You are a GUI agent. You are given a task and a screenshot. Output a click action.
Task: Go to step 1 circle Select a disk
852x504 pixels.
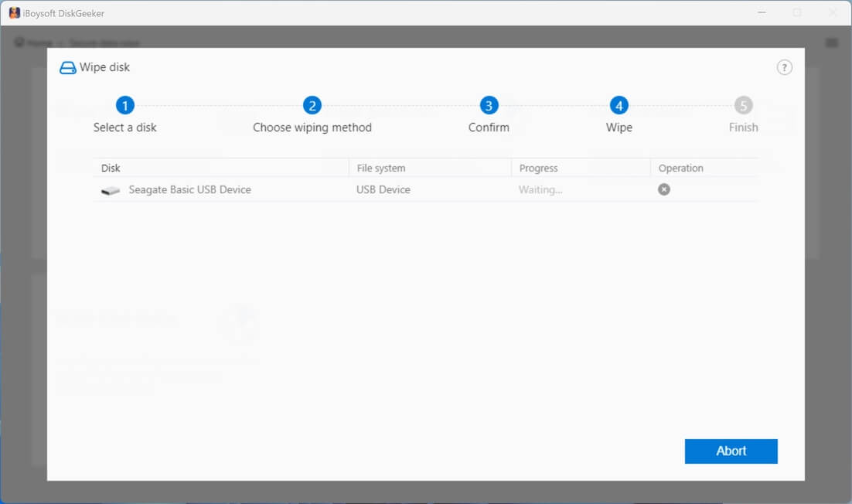[x=125, y=105]
